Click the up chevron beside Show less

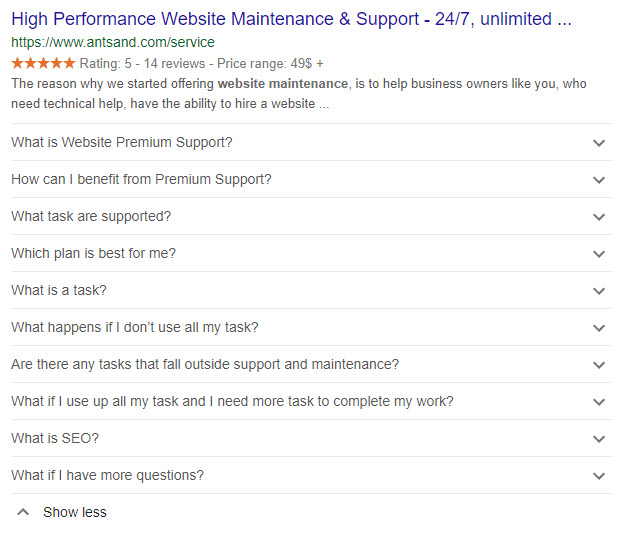[x=23, y=512]
